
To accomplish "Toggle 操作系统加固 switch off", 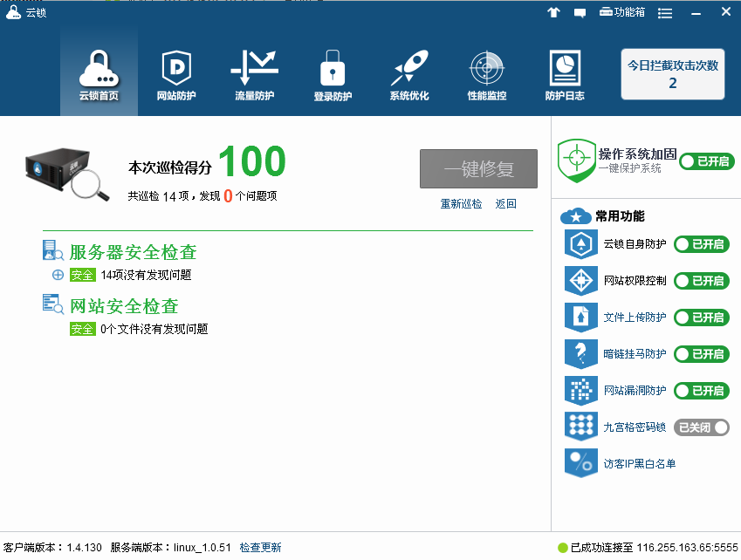I will click(706, 161).
